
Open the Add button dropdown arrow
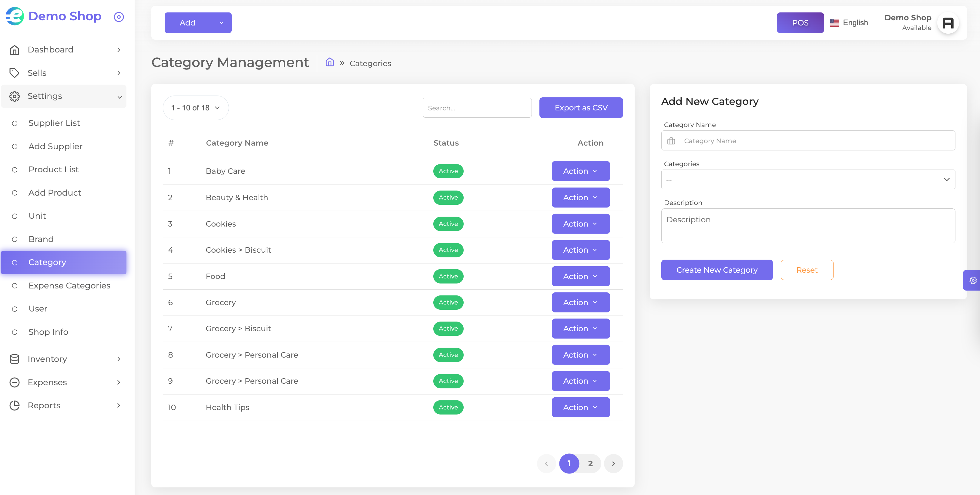pos(221,23)
